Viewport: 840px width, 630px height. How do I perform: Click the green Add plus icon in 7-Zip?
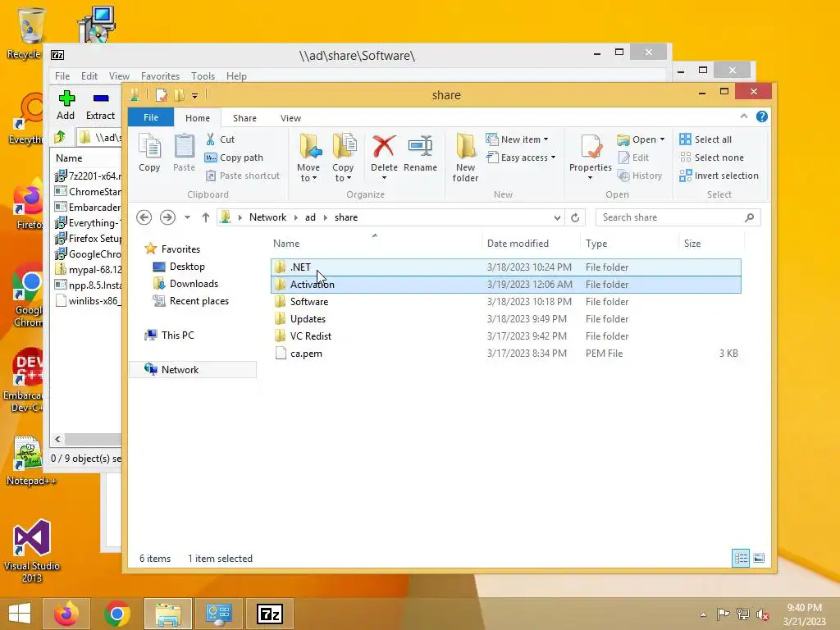[66, 98]
